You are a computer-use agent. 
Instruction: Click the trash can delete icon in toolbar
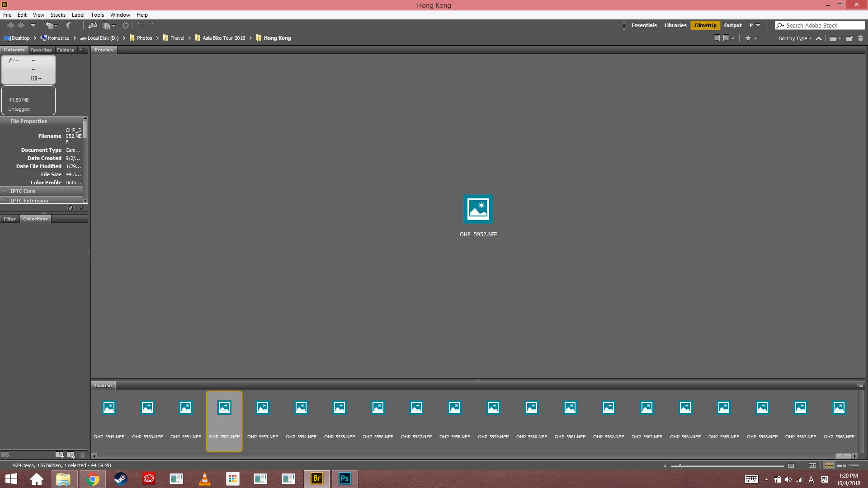[860, 38]
